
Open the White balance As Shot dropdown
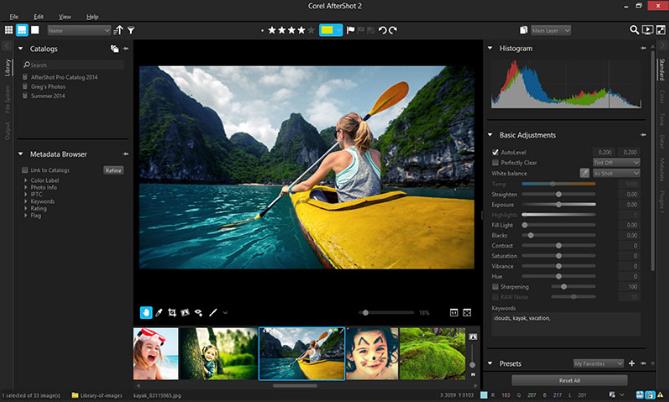[615, 172]
